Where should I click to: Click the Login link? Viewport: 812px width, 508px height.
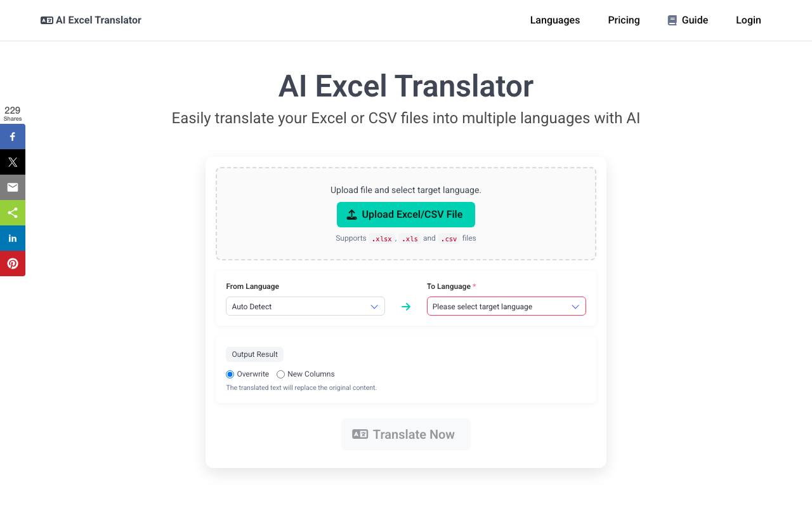coord(749,20)
